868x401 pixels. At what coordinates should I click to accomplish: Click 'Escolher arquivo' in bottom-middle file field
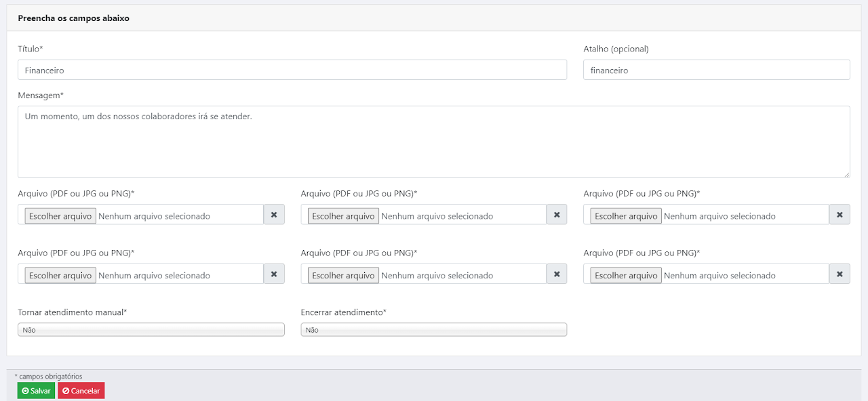[343, 276]
